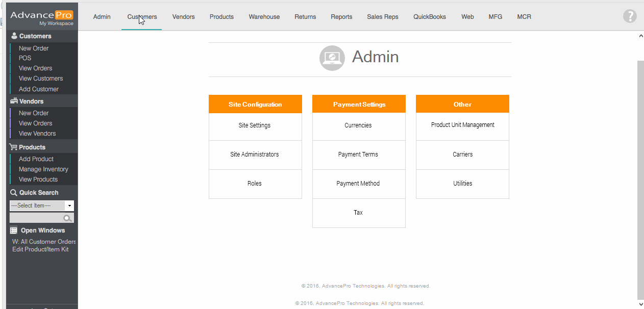644x309 pixels.
Task: Click Manage Inventory in sidebar
Action: coord(43,169)
